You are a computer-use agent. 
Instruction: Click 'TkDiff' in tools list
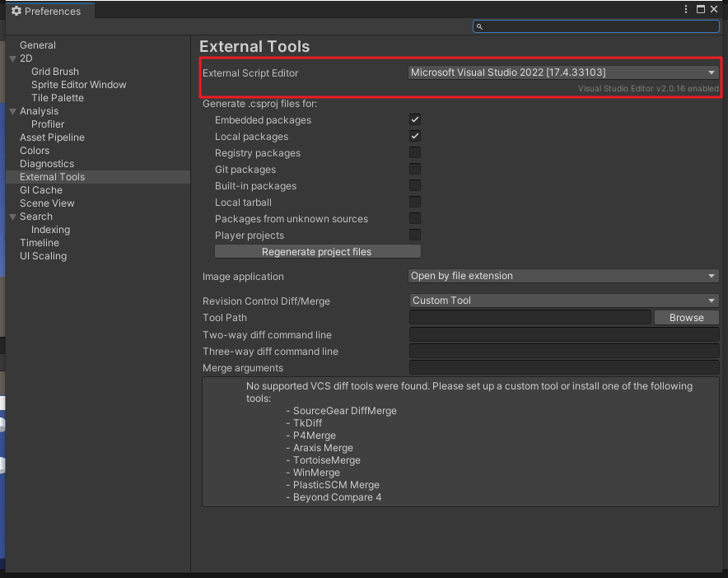[307, 423]
